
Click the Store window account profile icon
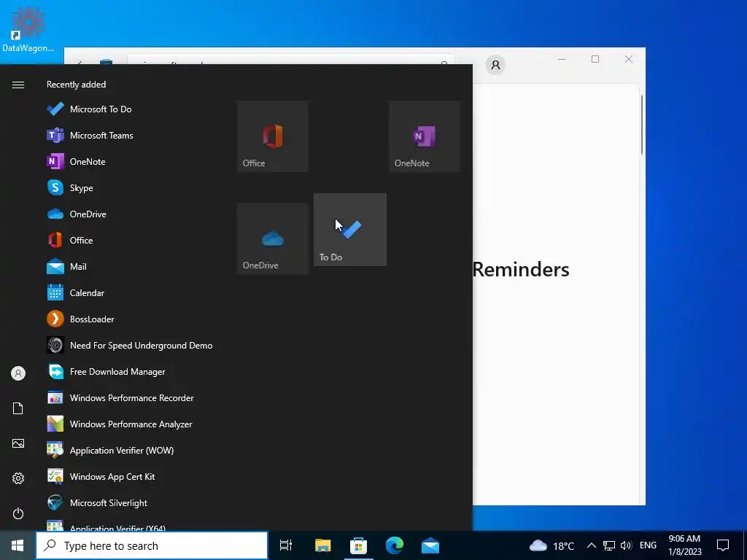pos(495,65)
